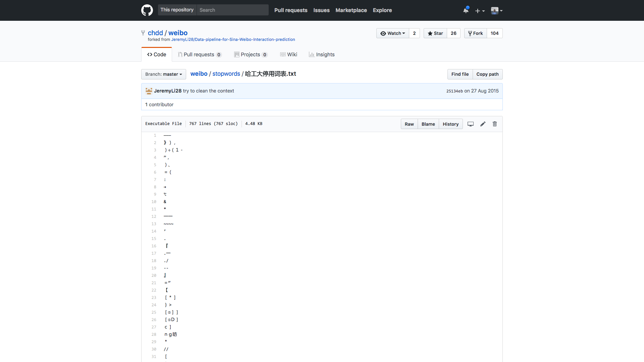Open Explore in top navigation
Image resolution: width=644 pixels, height=362 pixels.
(382, 10)
